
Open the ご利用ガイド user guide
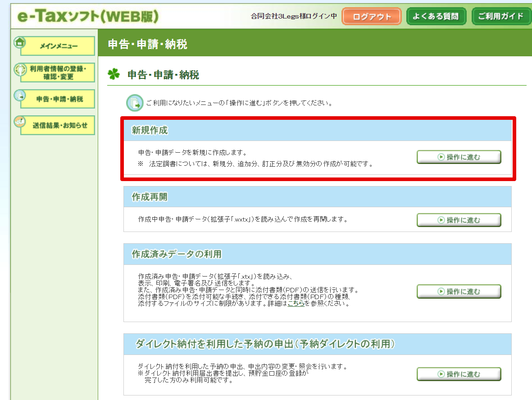click(x=501, y=16)
